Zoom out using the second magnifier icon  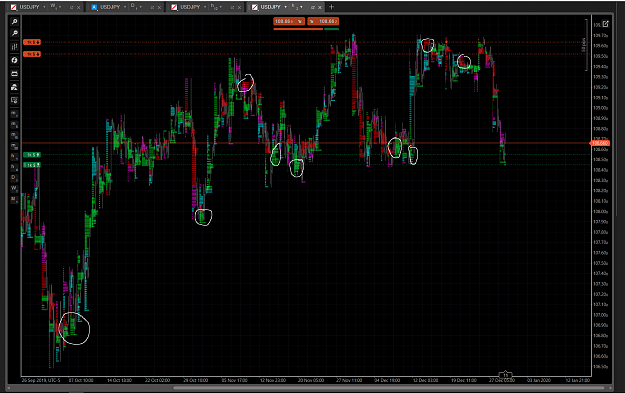14,33
